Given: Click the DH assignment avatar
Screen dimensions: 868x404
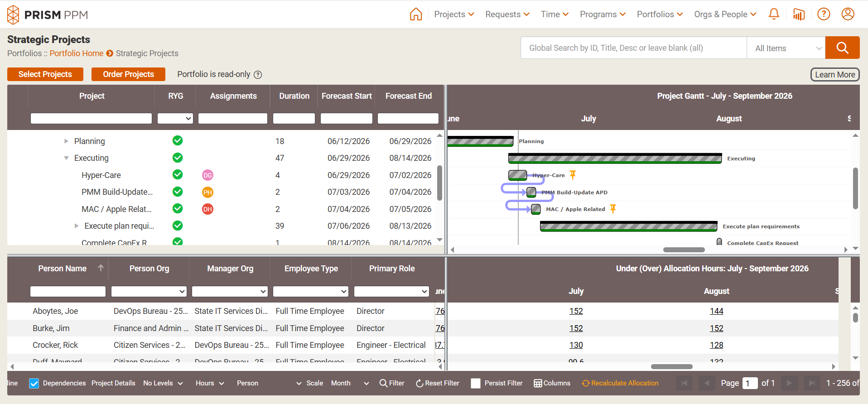Looking at the screenshot, I should [207, 209].
